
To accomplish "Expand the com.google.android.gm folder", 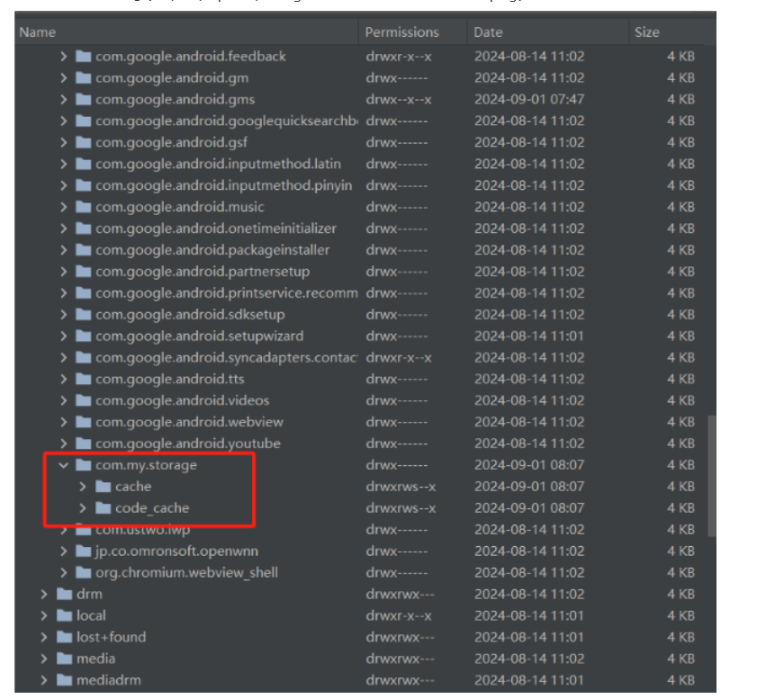I will coord(64,78).
